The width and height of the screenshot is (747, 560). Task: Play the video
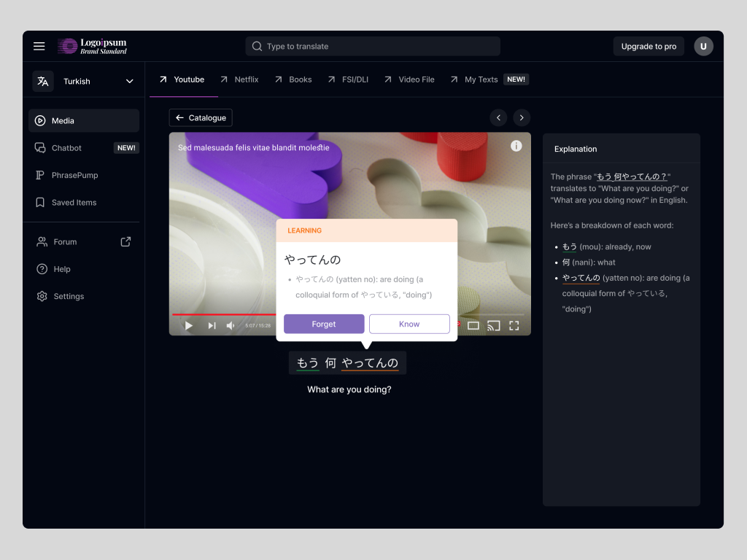[x=188, y=325]
